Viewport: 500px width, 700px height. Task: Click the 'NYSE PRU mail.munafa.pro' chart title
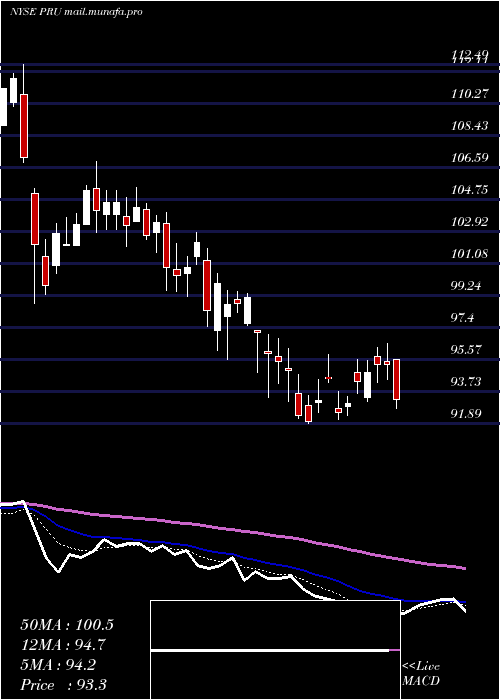(76, 12)
